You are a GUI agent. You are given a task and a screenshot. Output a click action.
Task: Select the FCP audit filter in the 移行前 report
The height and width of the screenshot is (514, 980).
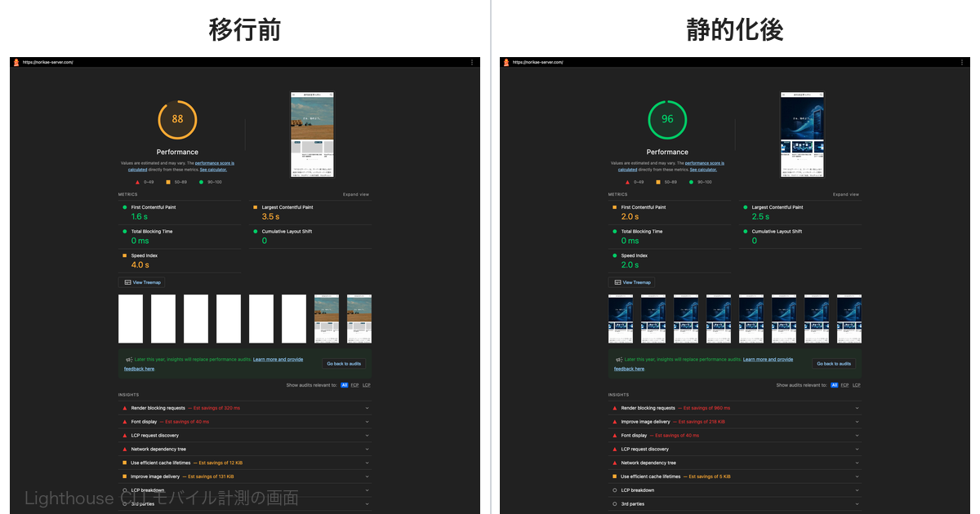pyautogui.click(x=354, y=385)
